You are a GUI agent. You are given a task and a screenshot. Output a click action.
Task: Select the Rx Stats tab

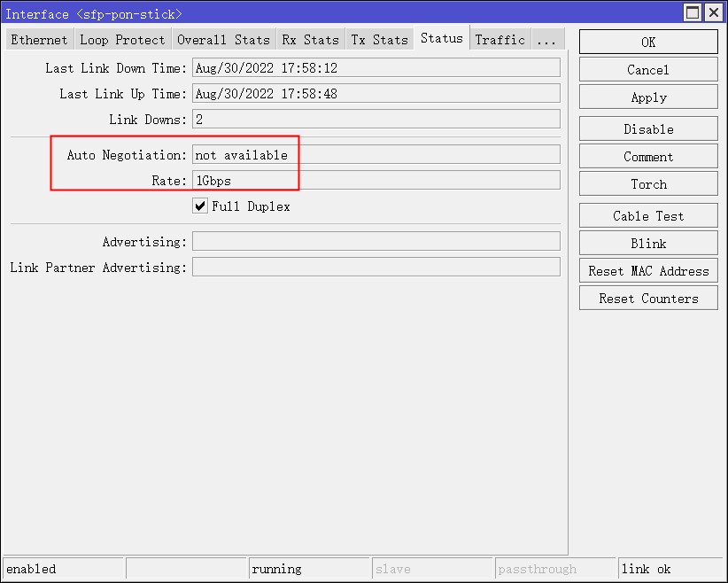tap(311, 40)
